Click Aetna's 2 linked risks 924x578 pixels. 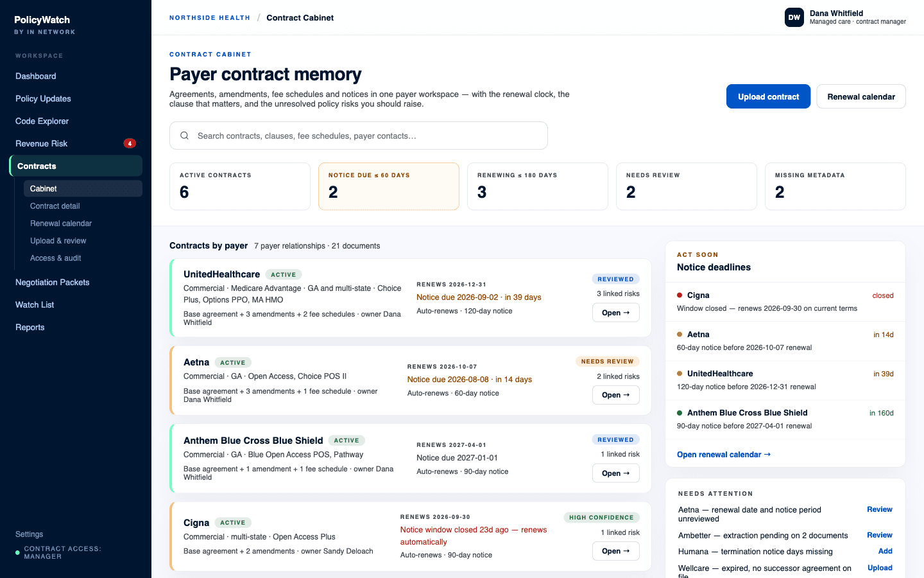pyautogui.click(x=618, y=376)
